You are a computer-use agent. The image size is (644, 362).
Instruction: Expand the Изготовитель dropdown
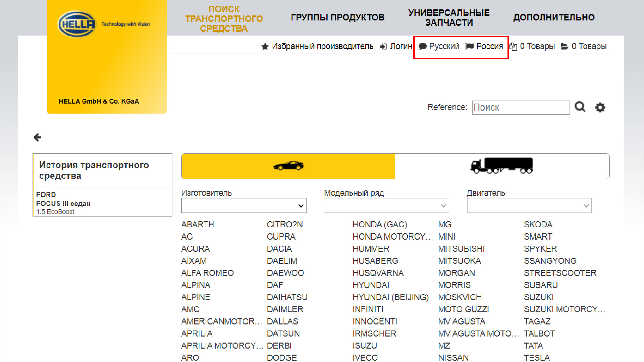(244, 205)
